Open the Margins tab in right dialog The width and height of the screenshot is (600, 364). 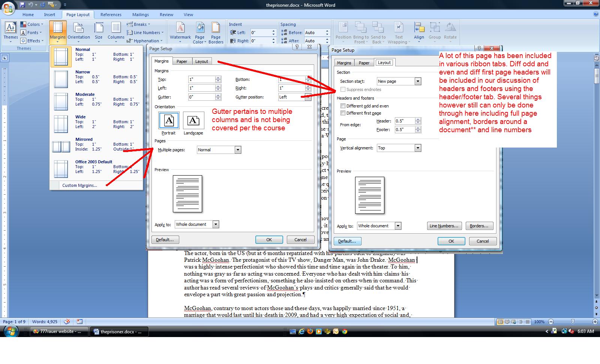point(344,63)
